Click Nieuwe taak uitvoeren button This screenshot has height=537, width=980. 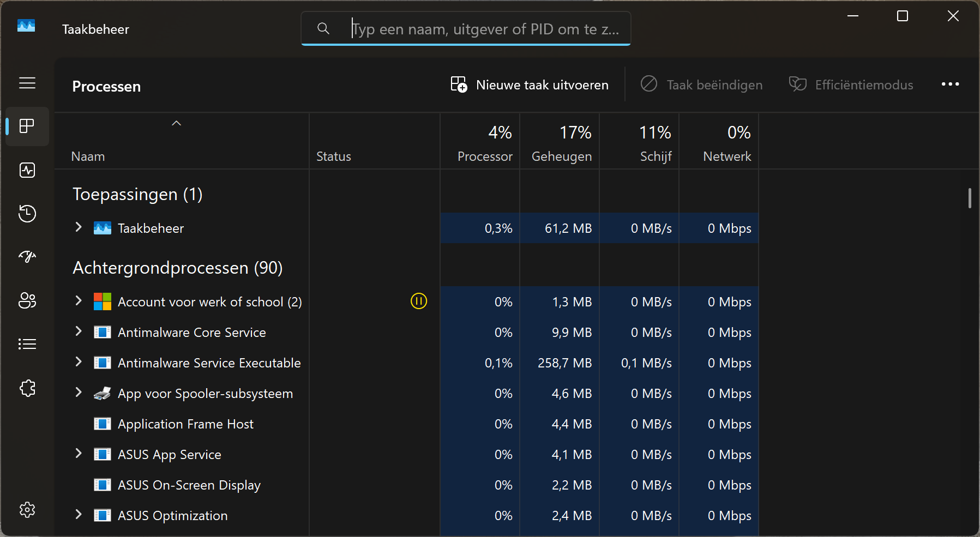tap(530, 85)
